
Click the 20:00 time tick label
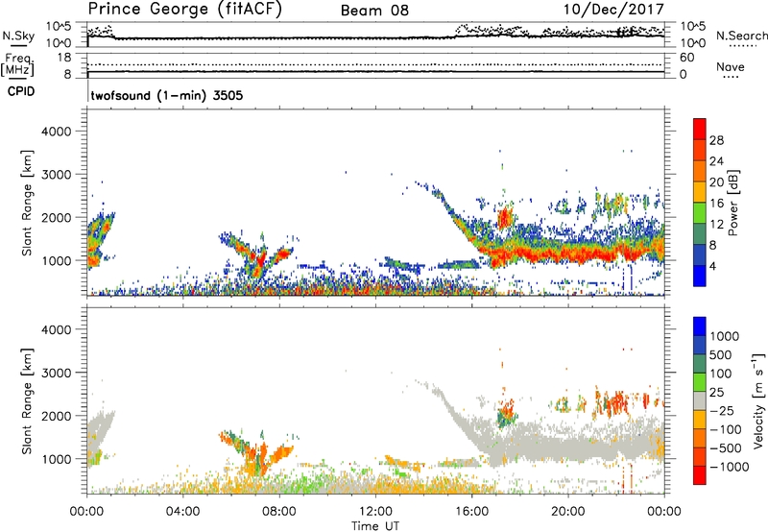tap(567, 512)
